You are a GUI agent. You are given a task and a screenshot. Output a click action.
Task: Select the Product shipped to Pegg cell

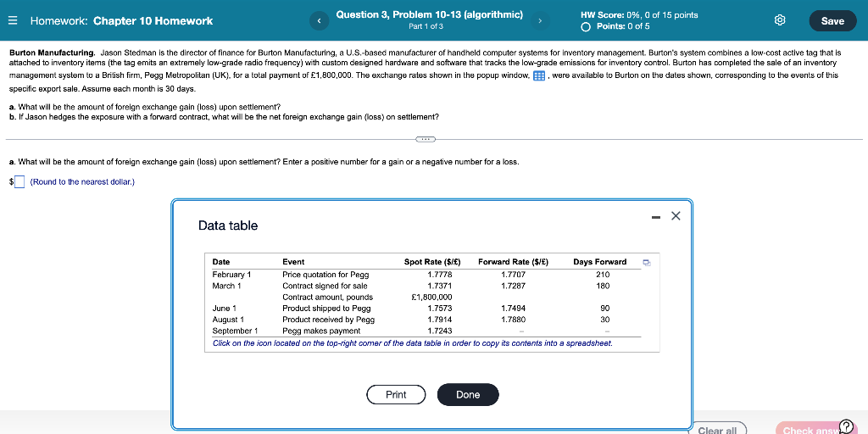point(326,309)
